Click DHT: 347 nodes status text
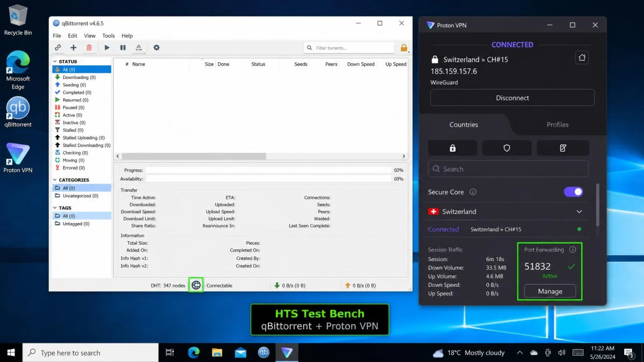644x362 pixels. coord(168,285)
